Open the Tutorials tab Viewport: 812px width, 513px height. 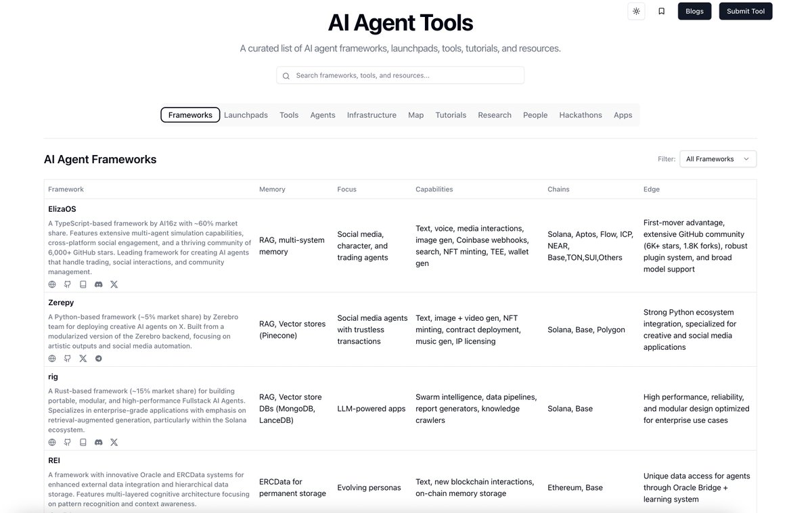click(451, 115)
